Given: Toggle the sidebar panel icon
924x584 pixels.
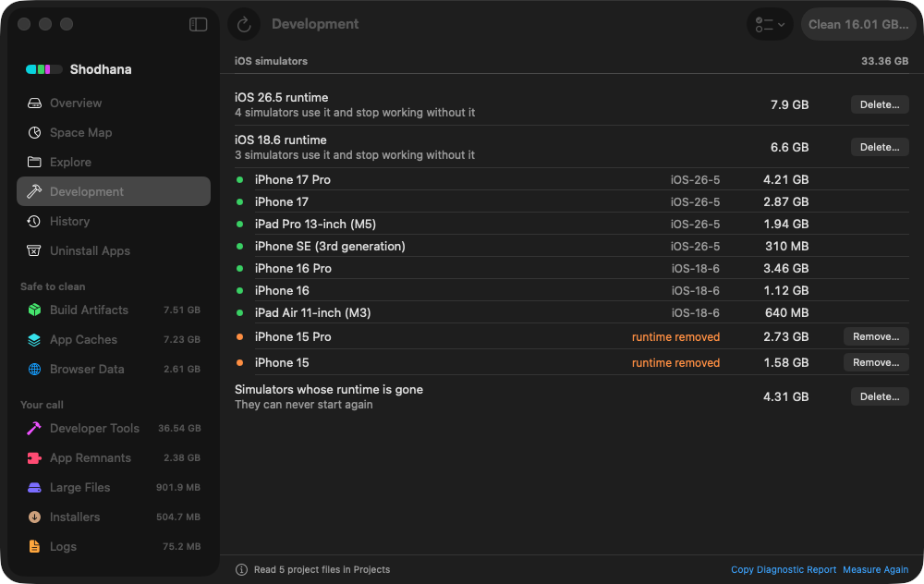Looking at the screenshot, I should [198, 24].
